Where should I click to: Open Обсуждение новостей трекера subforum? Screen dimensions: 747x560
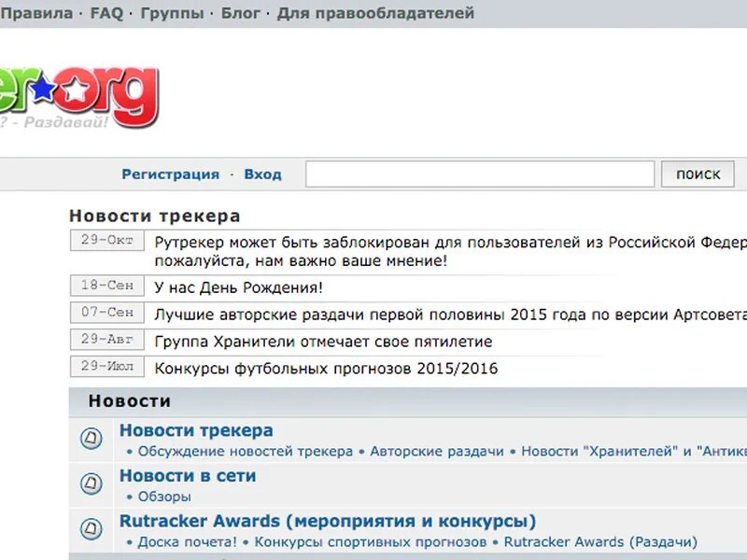click(x=246, y=452)
